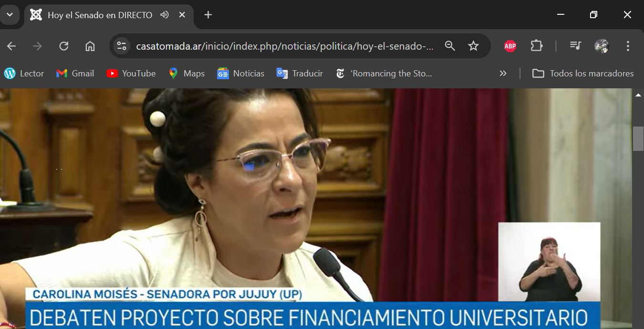Show hidden bookmarks with double chevron

(x=503, y=74)
